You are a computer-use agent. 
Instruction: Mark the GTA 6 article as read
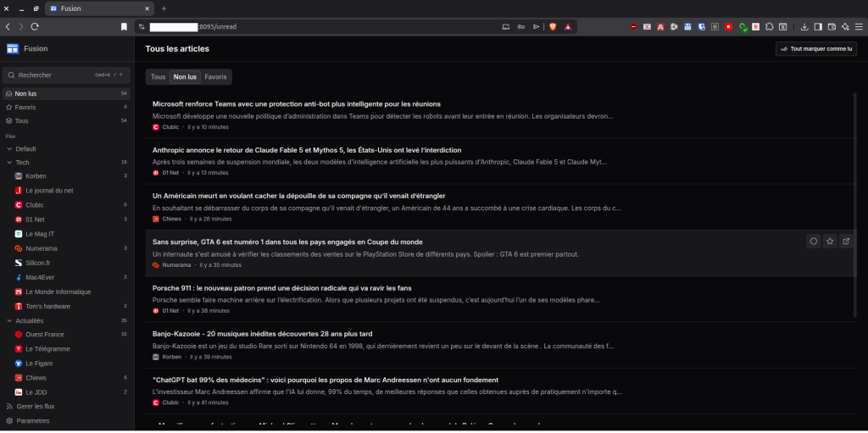pos(814,241)
